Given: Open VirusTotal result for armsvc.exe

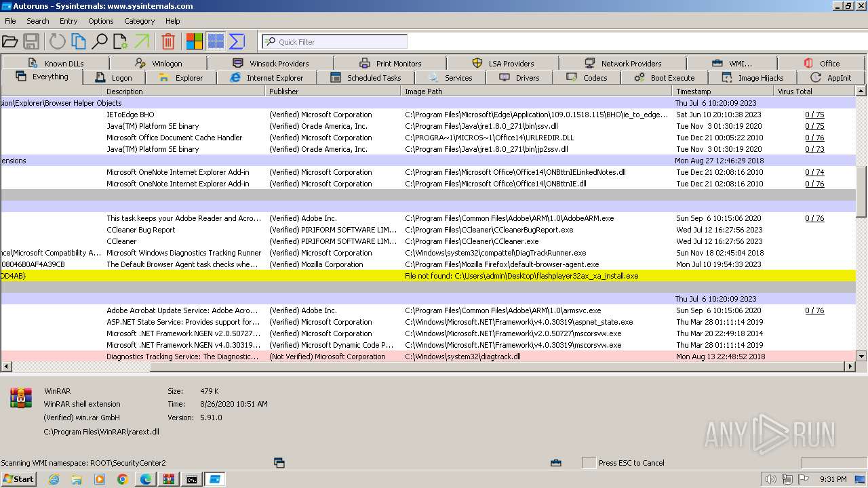Looking at the screenshot, I should click(814, 310).
